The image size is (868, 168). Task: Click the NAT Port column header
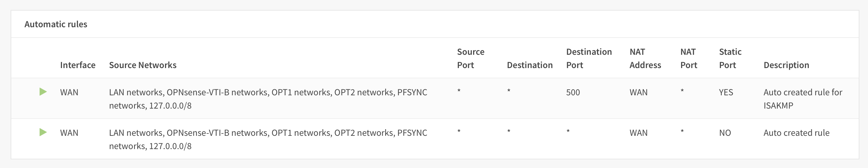(688, 58)
